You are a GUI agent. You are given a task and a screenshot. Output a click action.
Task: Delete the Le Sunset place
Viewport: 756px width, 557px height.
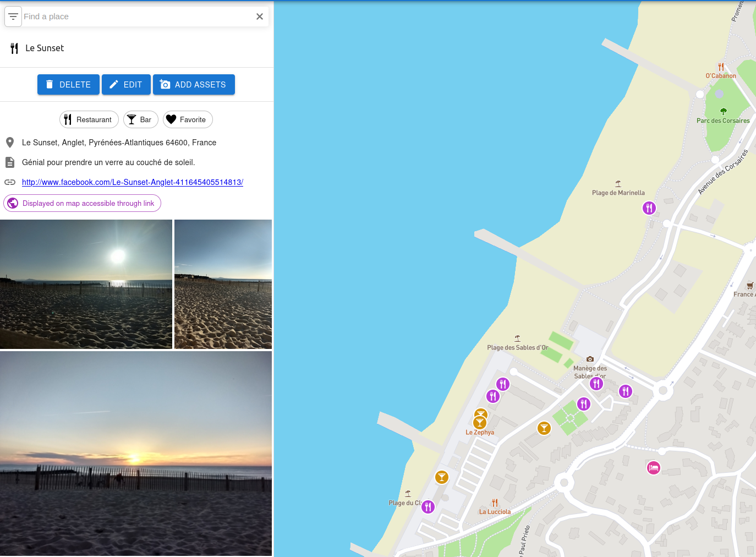coord(68,85)
